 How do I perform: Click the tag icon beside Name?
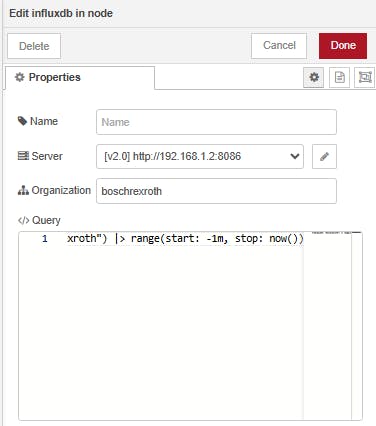pos(22,121)
